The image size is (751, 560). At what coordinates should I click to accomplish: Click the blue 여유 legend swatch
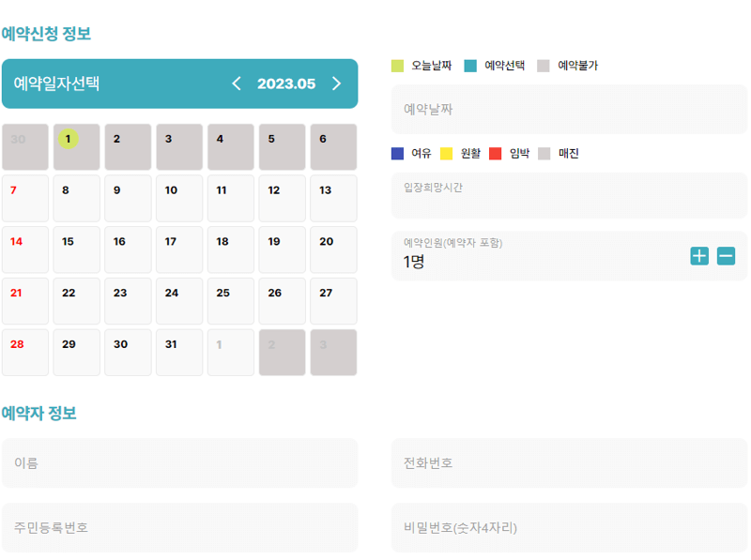(399, 153)
